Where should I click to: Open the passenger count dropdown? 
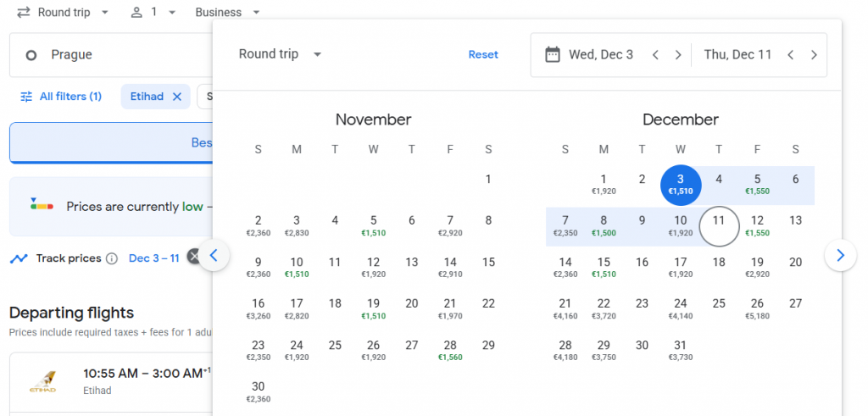click(153, 12)
